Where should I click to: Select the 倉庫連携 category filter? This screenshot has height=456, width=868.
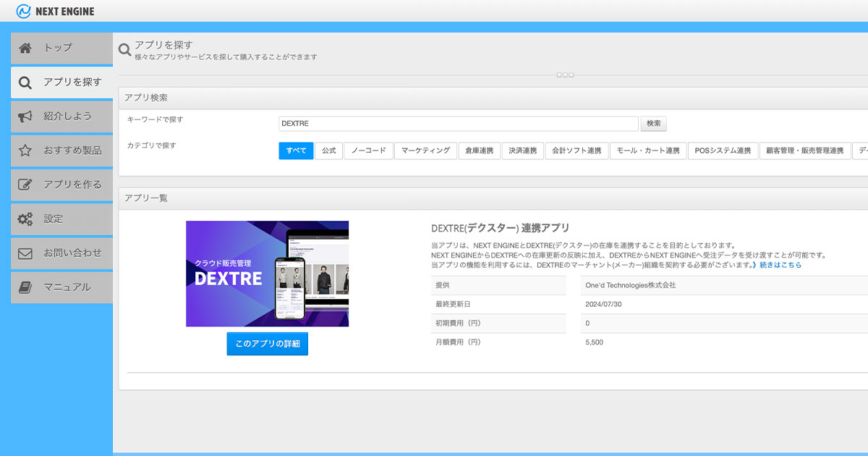(x=479, y=151)
